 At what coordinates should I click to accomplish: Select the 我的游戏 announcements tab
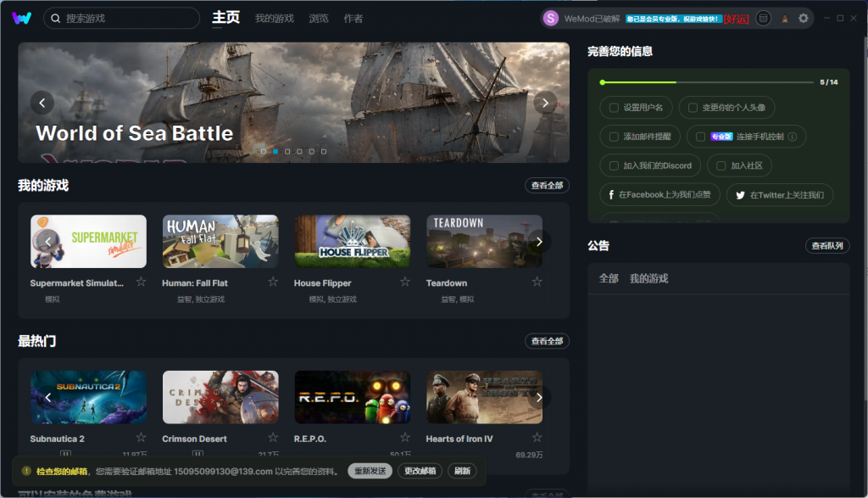pyautogui.click(x=648, y=278)
